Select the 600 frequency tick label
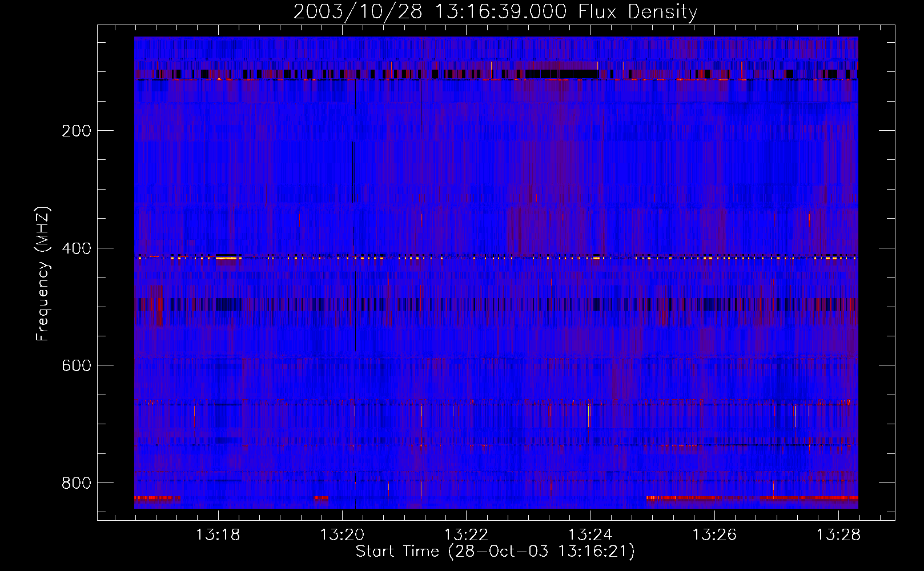This screenshot has width=924, height=571. tap(77, 365)
